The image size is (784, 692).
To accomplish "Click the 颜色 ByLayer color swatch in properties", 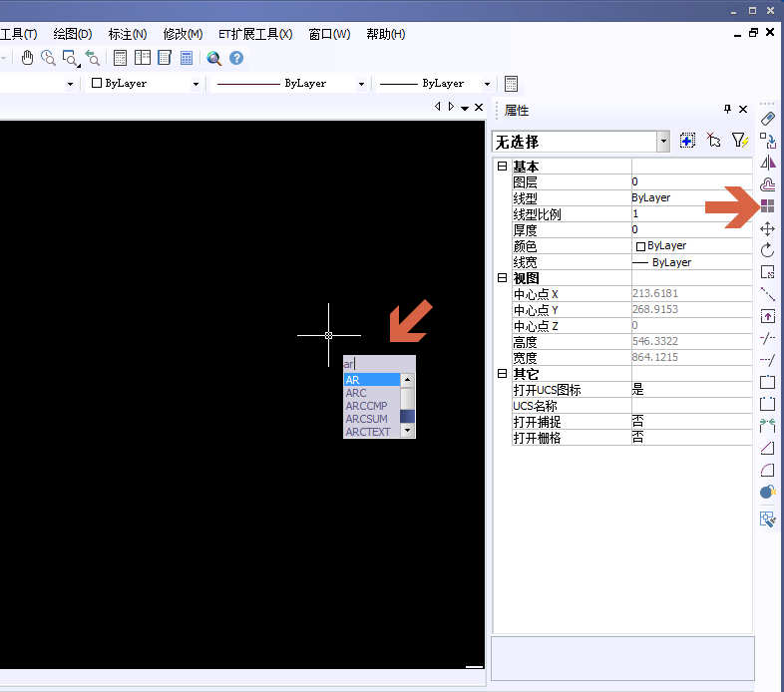I will click(x=640, y=246).
